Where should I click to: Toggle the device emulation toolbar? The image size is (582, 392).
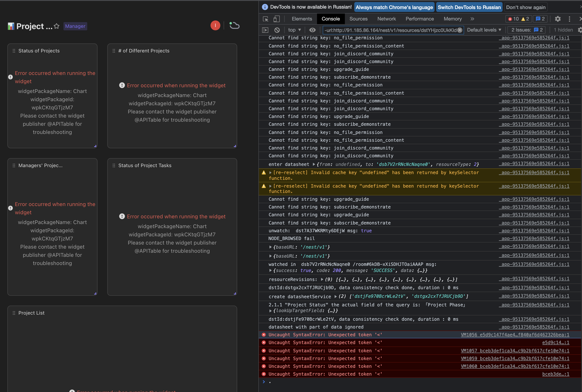tap(276, 19)
